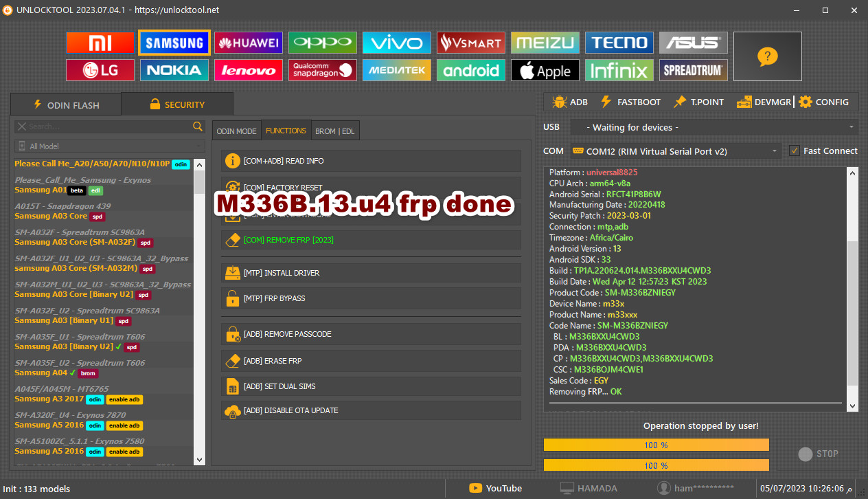Click the ADB connection icon

click(x=569, y=102)
